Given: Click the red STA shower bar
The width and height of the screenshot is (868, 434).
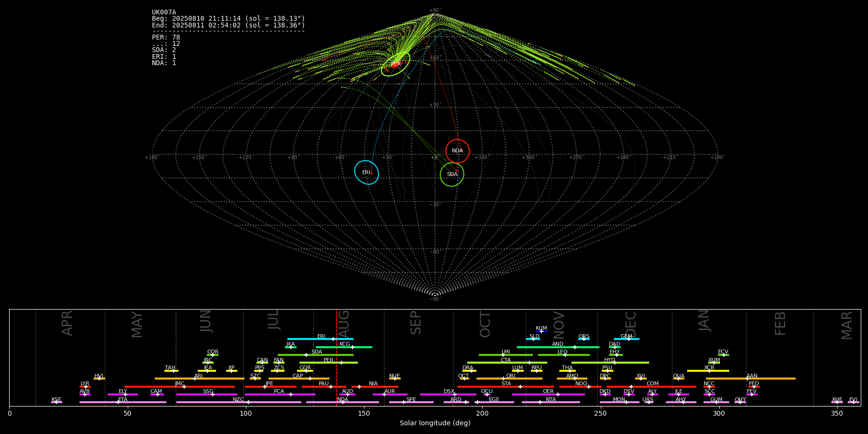Looking at the screenshot, I should [x=506, y=386].
